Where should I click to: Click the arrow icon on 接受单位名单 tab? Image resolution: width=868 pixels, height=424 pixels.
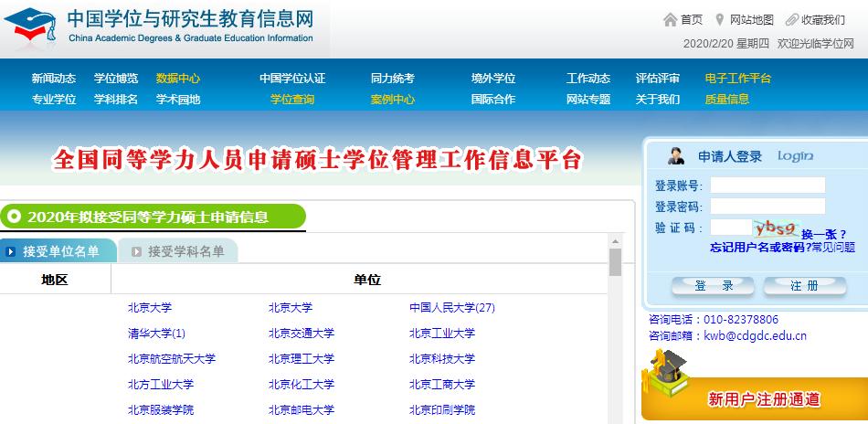click(11, 252)
